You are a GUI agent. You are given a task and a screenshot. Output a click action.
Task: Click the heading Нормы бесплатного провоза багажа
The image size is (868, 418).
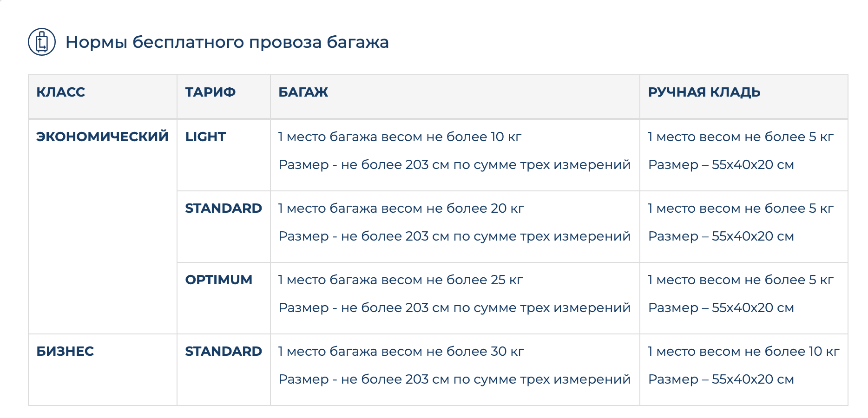(227, 42)
